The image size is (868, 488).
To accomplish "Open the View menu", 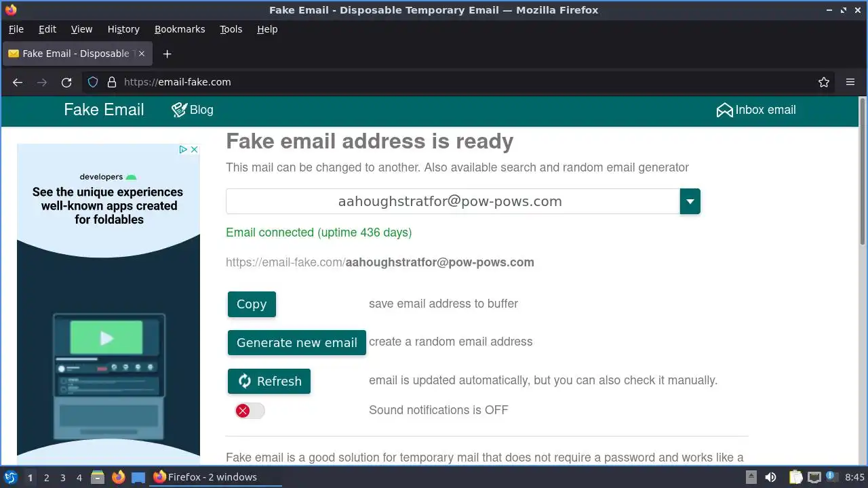I will tap(81, 29).
